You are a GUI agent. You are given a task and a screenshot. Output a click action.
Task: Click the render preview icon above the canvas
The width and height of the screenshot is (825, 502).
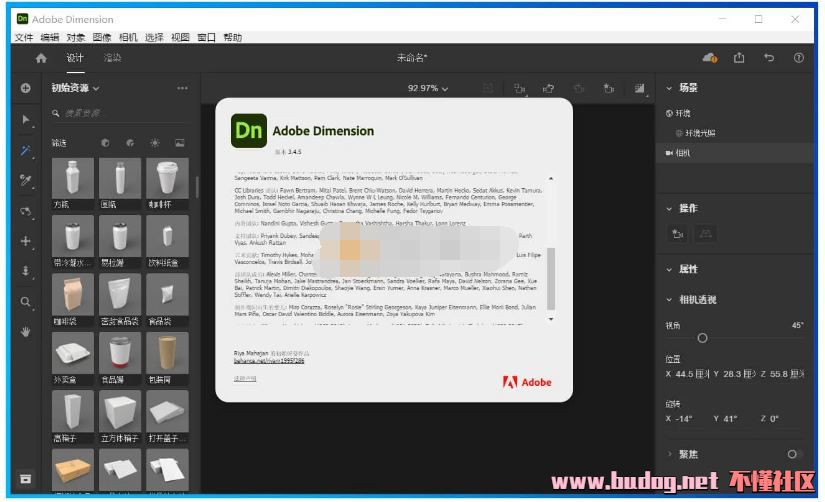tap(639, 88)
